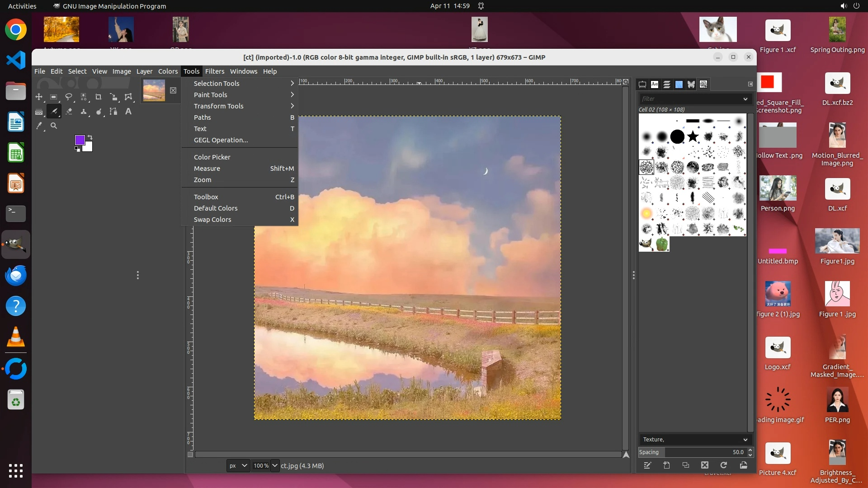Swap foreground and background colors arrow
Image resolution: width=868 pixels, height=488 pixels.
pos(90,137)
